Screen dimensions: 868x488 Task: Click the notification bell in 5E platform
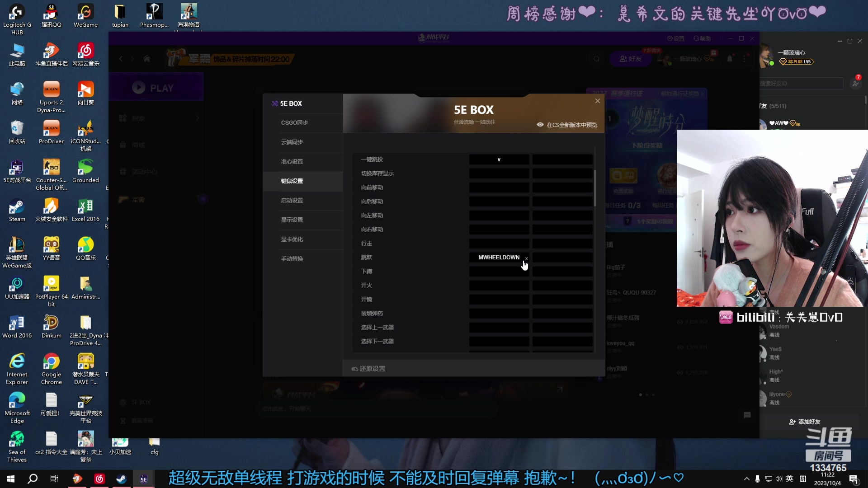tap(730, 59)
